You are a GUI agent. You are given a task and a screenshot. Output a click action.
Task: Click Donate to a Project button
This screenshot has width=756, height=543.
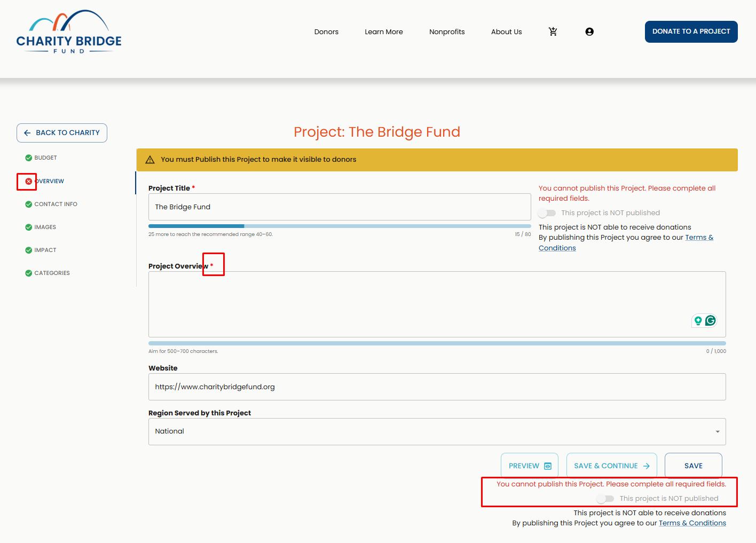[691, 32]
